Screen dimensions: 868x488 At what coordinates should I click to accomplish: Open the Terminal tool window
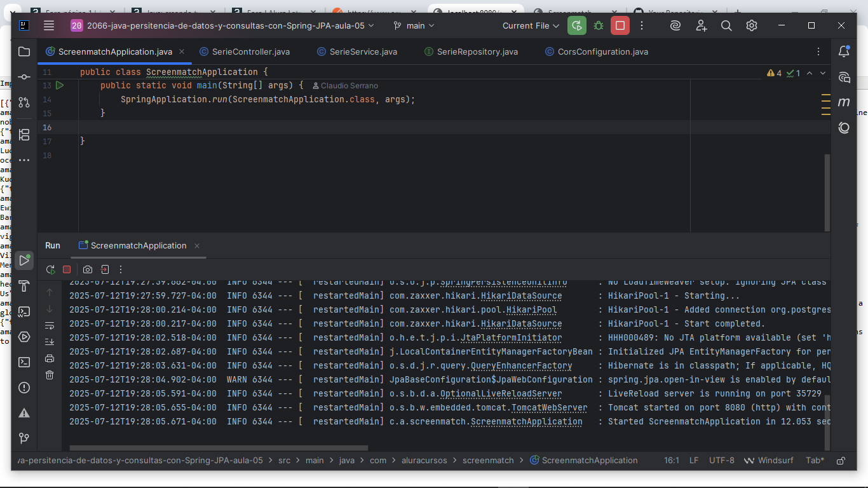(x=24, y=362)
